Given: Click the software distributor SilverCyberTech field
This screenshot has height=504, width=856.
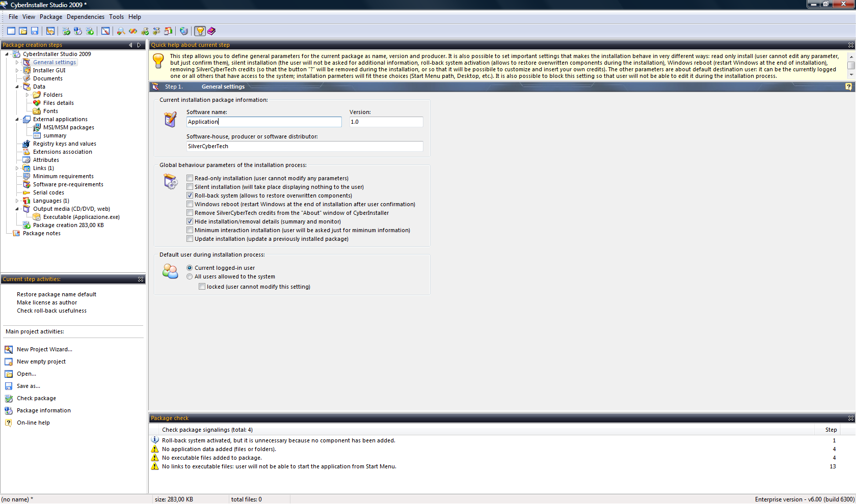Looking at the screenshot, I should [x=305, y=146].
